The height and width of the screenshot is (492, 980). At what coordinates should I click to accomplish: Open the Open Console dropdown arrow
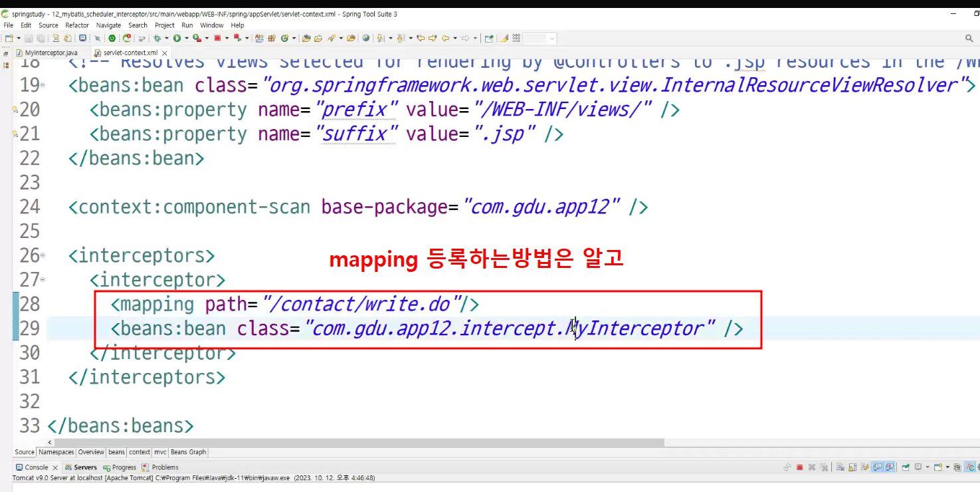coord(947,467)
